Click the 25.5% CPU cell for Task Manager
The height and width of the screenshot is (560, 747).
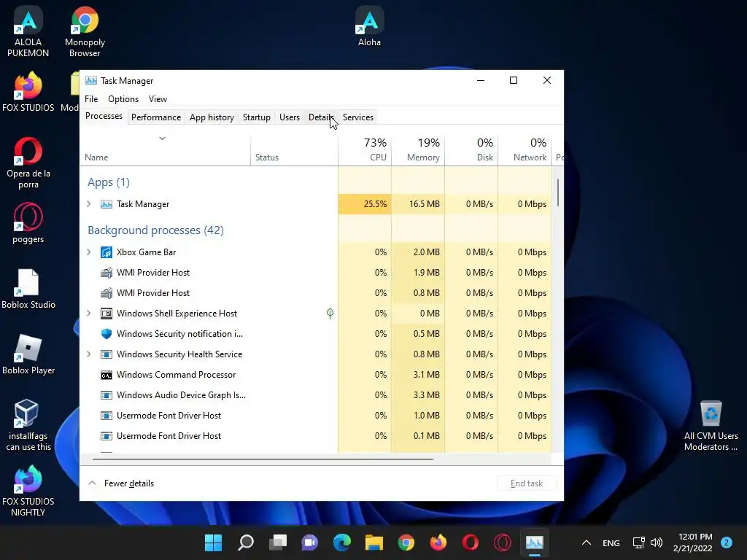coord(365,204)
